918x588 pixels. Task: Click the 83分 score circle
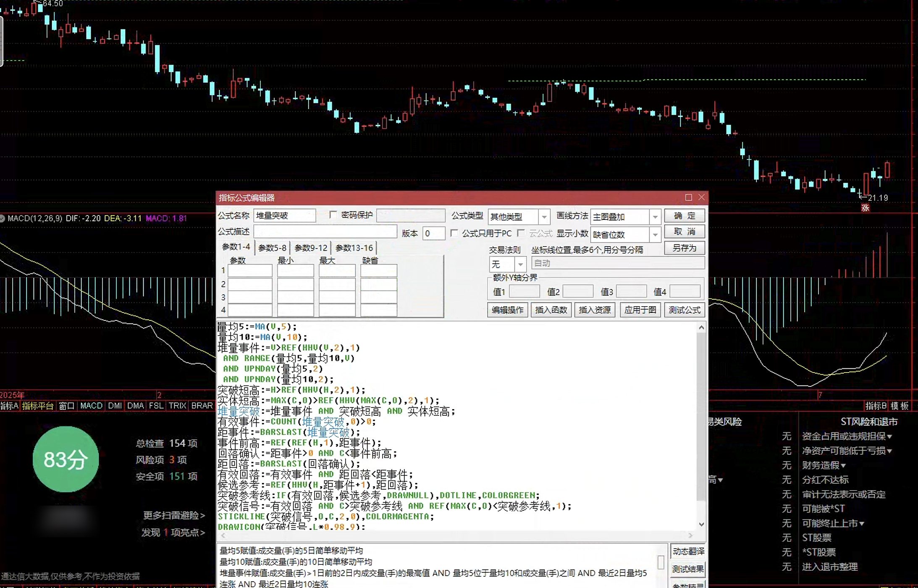pos(66,459)
